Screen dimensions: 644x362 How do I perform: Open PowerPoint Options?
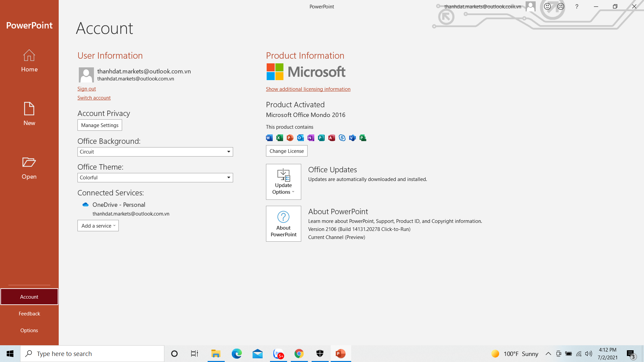[29, 330]
